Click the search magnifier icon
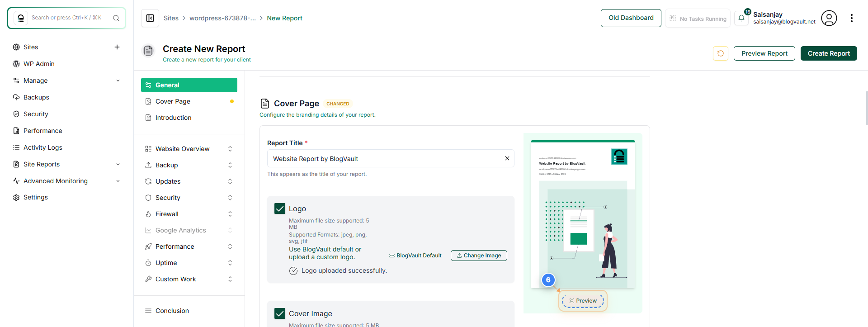The width and height of the screenshot is (868, 327). pyautogui.click(x=116, y=18)
